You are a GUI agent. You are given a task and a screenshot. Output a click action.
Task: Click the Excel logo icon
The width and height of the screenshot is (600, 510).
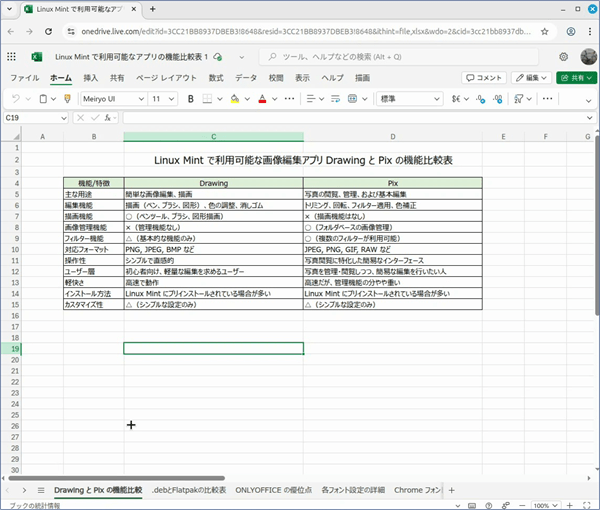[37, 57]
